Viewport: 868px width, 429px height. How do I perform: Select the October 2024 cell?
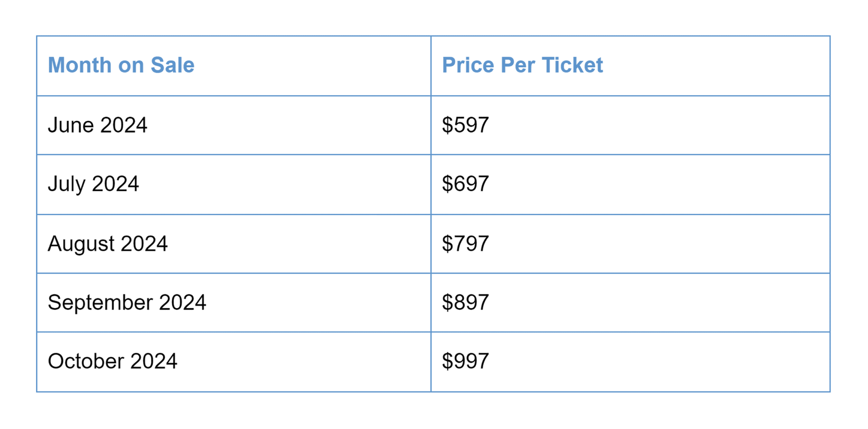(113, 361)
